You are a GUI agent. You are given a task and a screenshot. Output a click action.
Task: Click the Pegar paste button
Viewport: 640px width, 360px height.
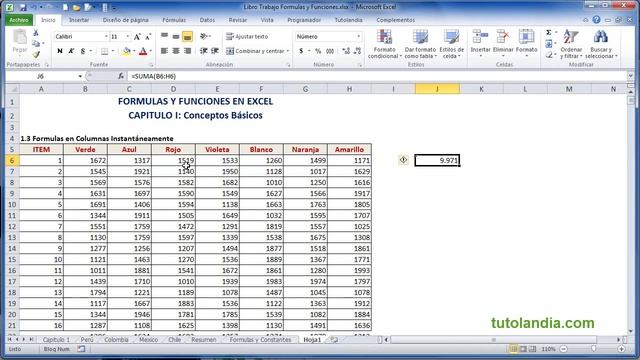(x=19, y=42)
